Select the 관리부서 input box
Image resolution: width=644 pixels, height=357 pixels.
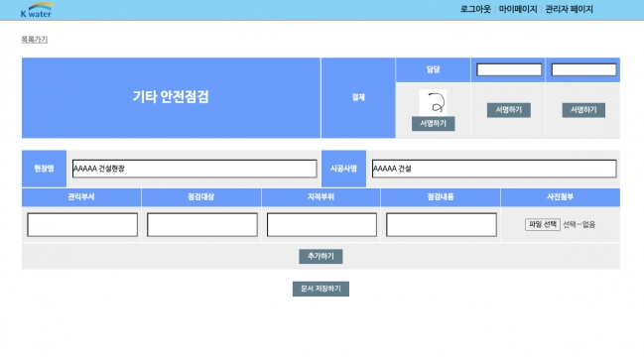tap(82, 224)
